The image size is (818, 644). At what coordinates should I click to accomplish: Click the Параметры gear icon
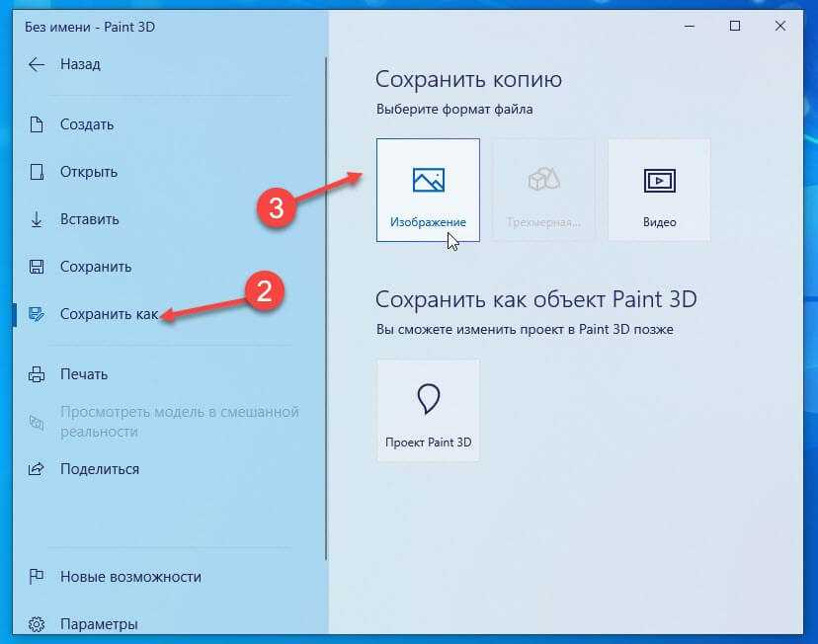click(x=37, y=624)
